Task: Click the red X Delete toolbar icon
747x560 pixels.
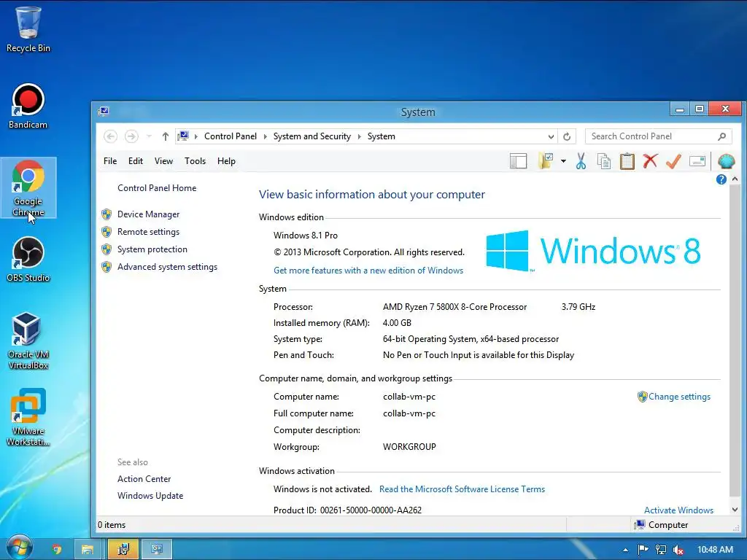Action: [650, 161]
